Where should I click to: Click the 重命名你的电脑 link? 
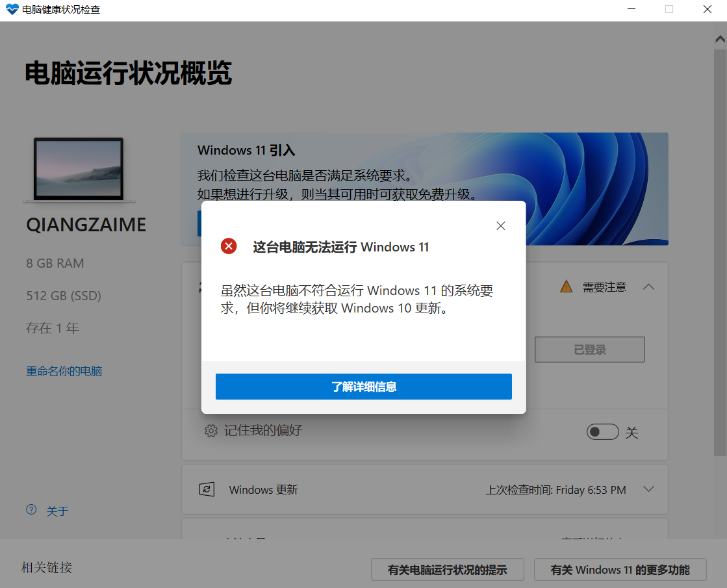(64, 371)
